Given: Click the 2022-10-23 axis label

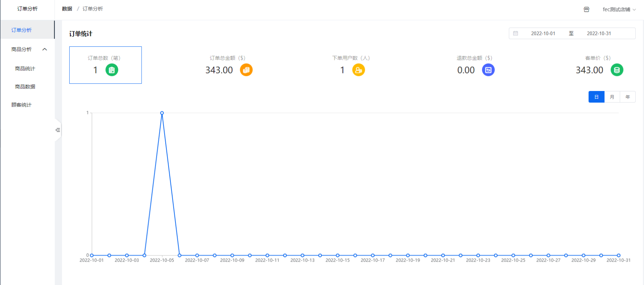Looking at the screenshot, I should click(x=478, y=260).
